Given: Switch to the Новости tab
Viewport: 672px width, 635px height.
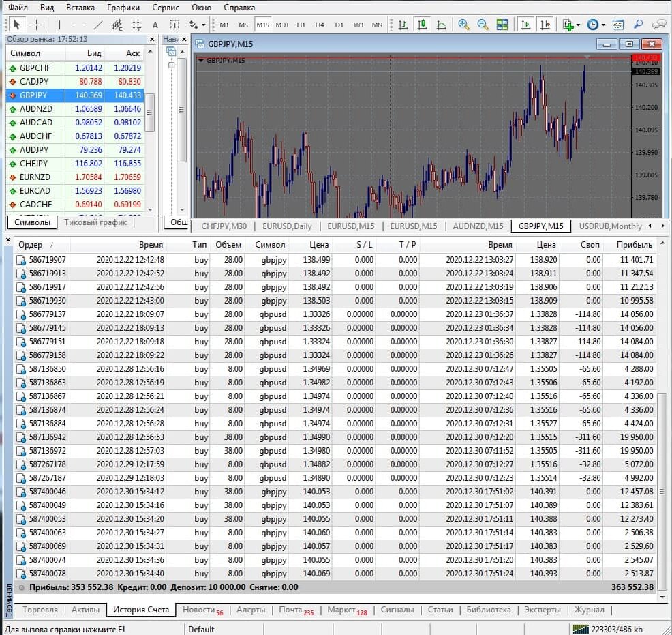Looking at the screenshot, I should click(202, 610).
